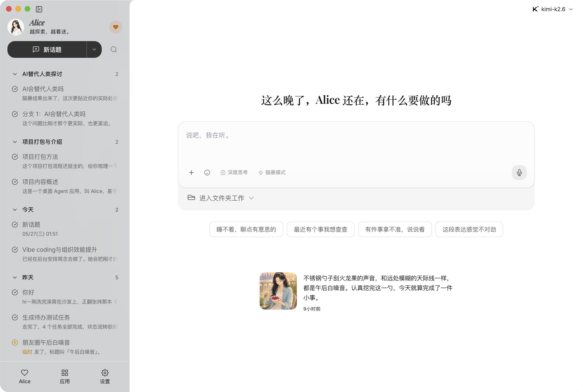Click status circle of 朋友圈午后白噪音
The height and width of the screenshot is (392, 583).
15,343
